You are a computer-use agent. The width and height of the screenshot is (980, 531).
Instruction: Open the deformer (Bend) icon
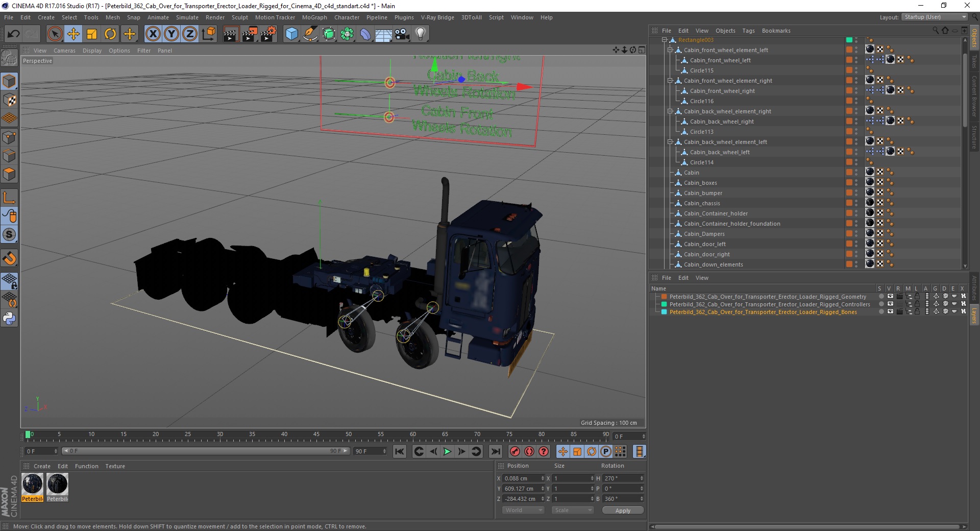(365, 34)
